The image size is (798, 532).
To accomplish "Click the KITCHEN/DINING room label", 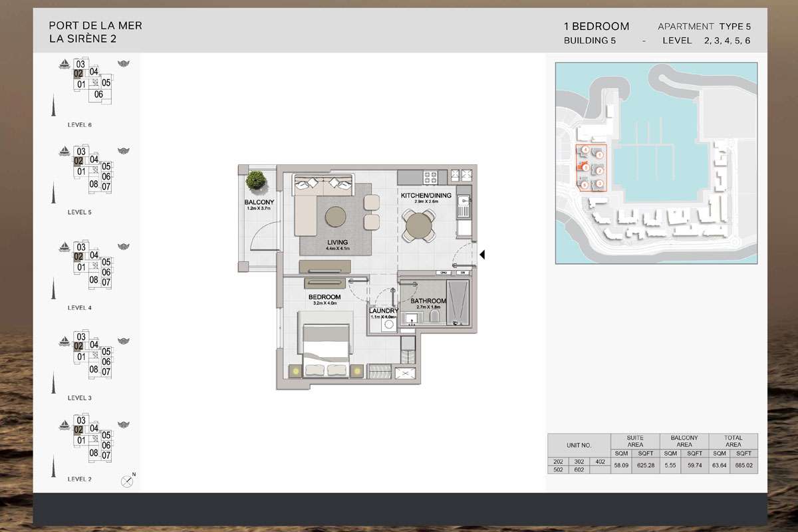I will (x=426, y=196).
